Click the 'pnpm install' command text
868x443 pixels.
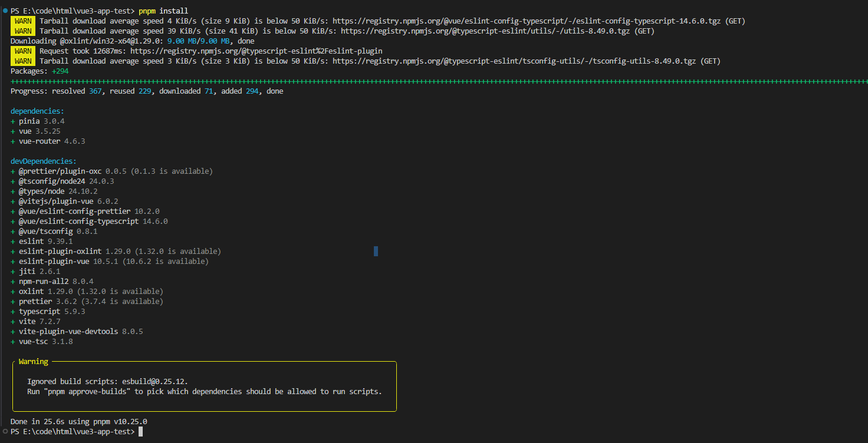163,11
